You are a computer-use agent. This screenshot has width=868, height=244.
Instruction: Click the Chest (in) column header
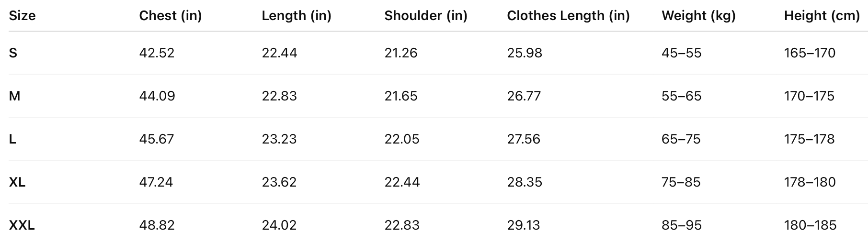coord(170,16)
